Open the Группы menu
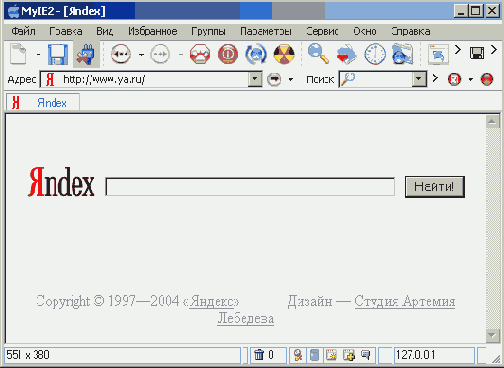 coord(208,31)
